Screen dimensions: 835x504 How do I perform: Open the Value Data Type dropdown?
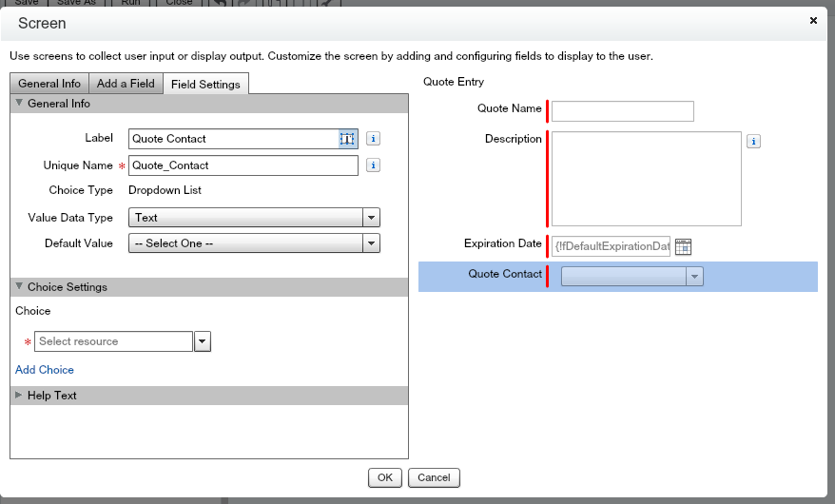371,218
